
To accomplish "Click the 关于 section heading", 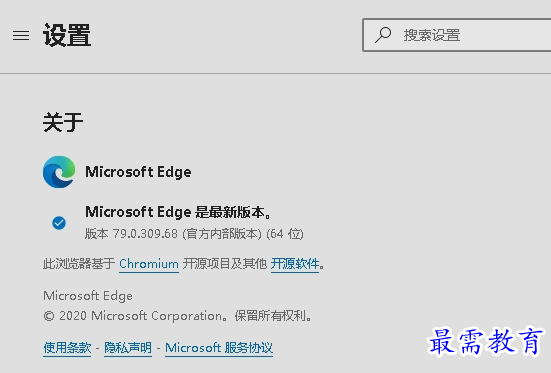I will 63,122.
